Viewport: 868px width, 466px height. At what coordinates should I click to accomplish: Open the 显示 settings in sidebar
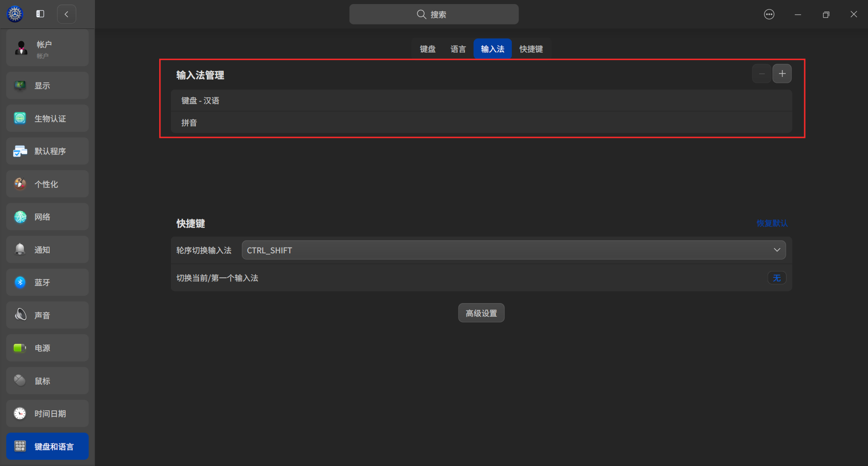[47, 85]
